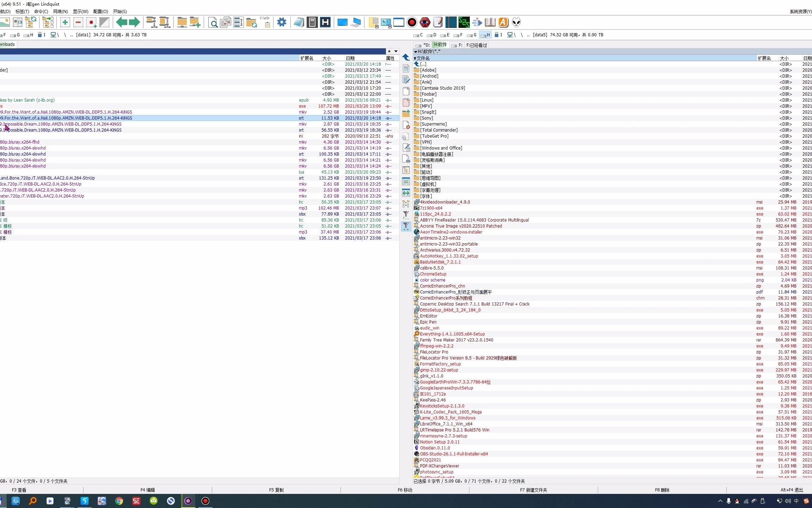Click F6 移动 button
Screen dimensions: 812x508
405,490
